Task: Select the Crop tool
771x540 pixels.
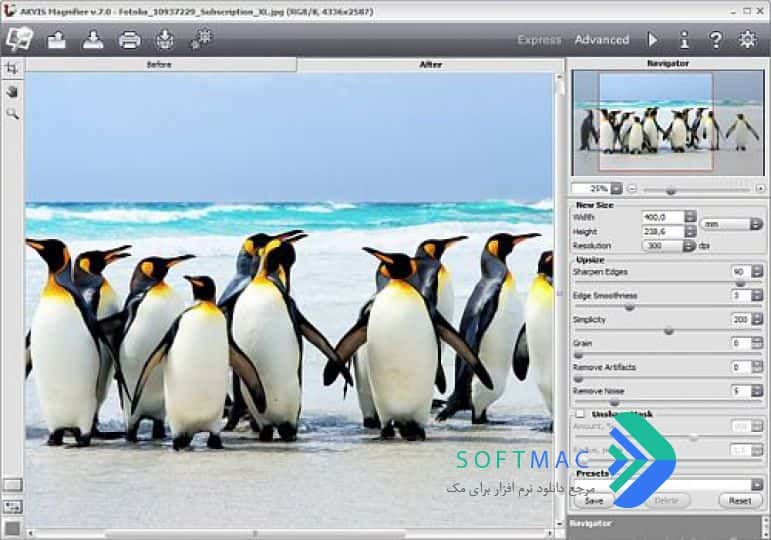Action: coord(12,68)
